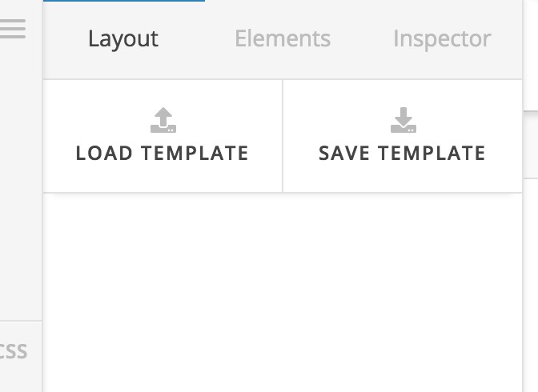Click the LOAD TEMPLATE text label
Screen dimensions: 538x392
[163, 153]
